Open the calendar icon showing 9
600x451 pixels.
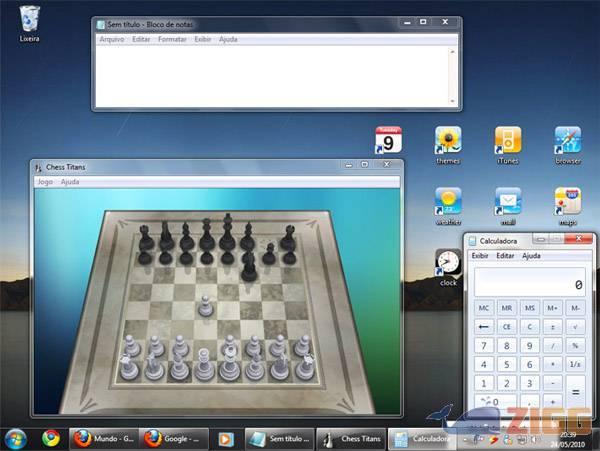(x=388, y=140)
